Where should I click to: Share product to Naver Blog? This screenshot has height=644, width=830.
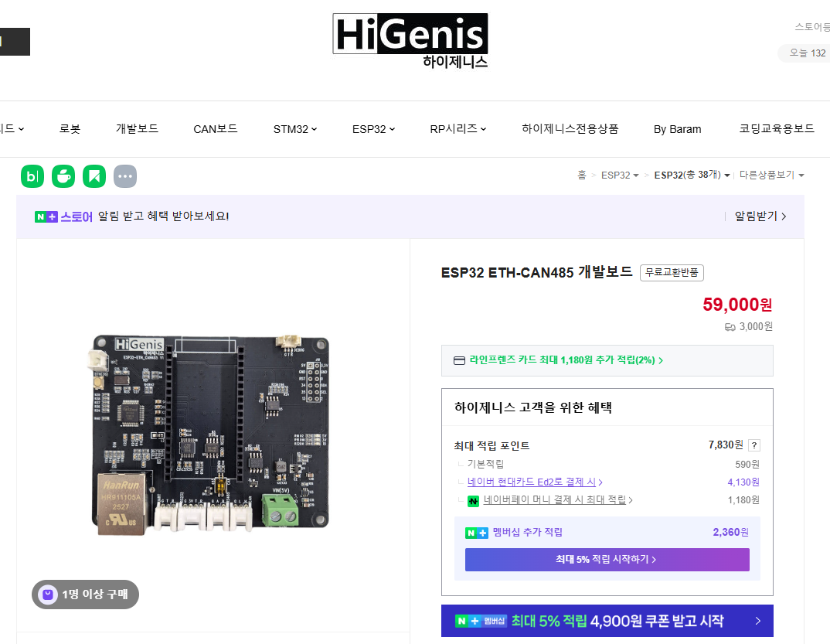(32, 176)
